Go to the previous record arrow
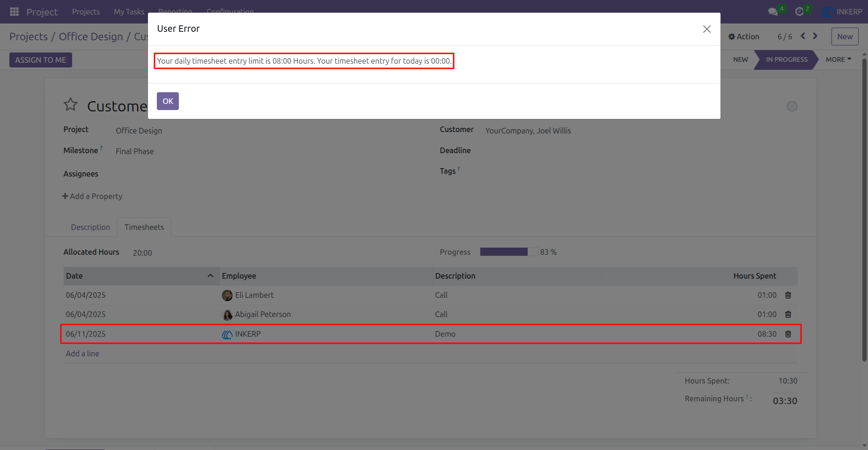The height and width of the screenshot is (450, 868). [x=803, y=36]
